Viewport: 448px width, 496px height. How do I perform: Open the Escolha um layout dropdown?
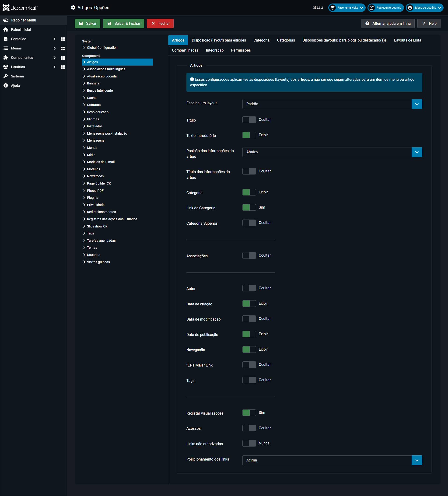332,104
